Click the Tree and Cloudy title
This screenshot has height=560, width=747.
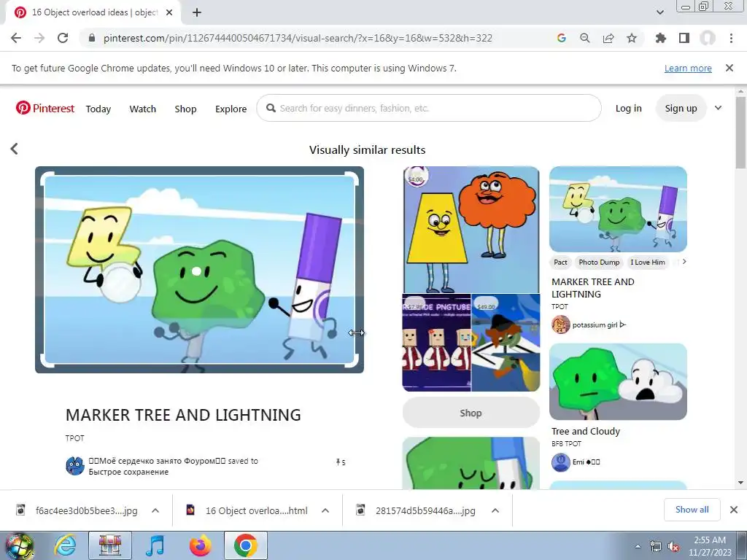586,431
